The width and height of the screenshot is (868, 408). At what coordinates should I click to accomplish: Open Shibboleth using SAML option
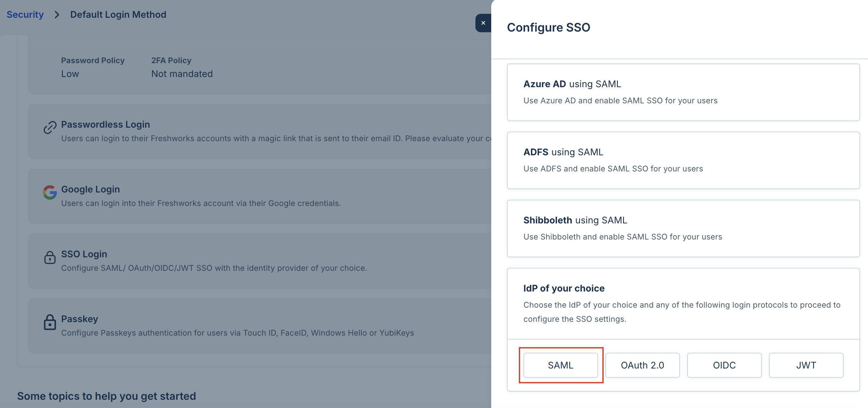click(683, 228)
